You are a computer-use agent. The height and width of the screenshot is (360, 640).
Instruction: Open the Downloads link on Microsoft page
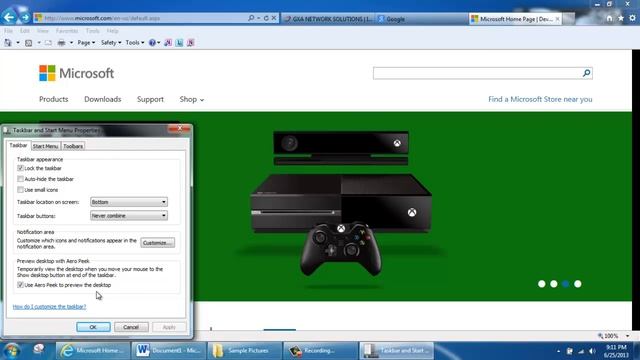coord(102,99)
